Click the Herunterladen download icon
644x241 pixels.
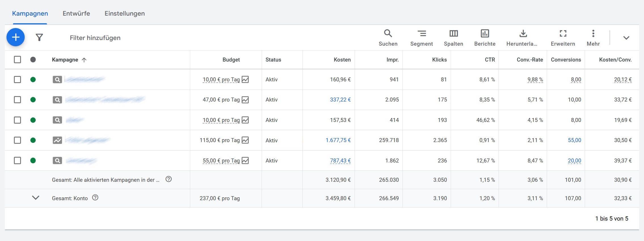[523, 37]
